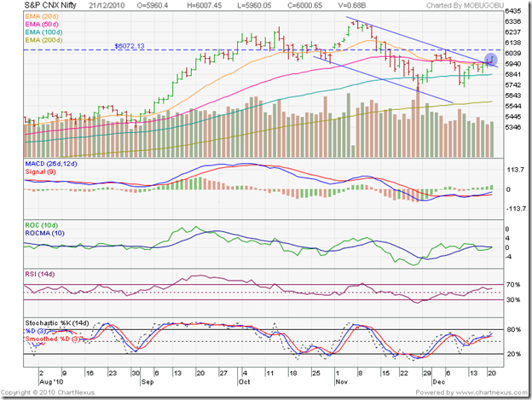The height and width of the screenshot is (400, 532).
Task: Click the $6072.13 horizontal level label
Action: coord(129,45)
